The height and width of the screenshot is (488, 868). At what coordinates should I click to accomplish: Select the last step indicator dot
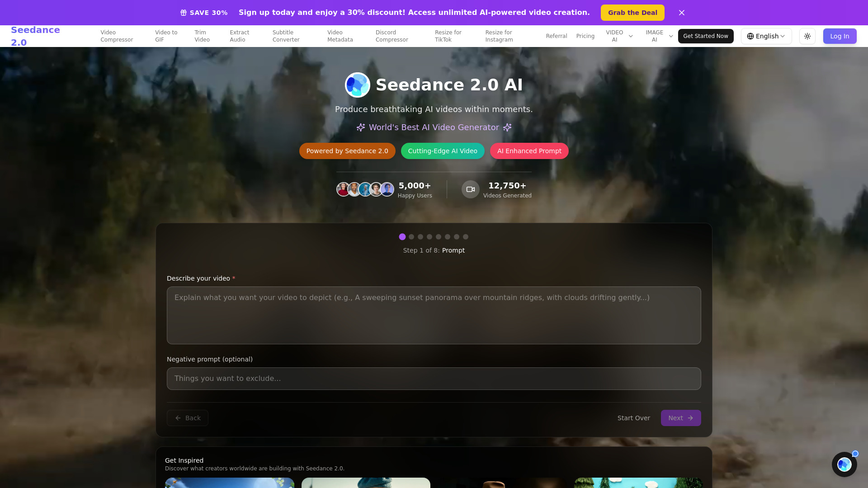(466, 237)
